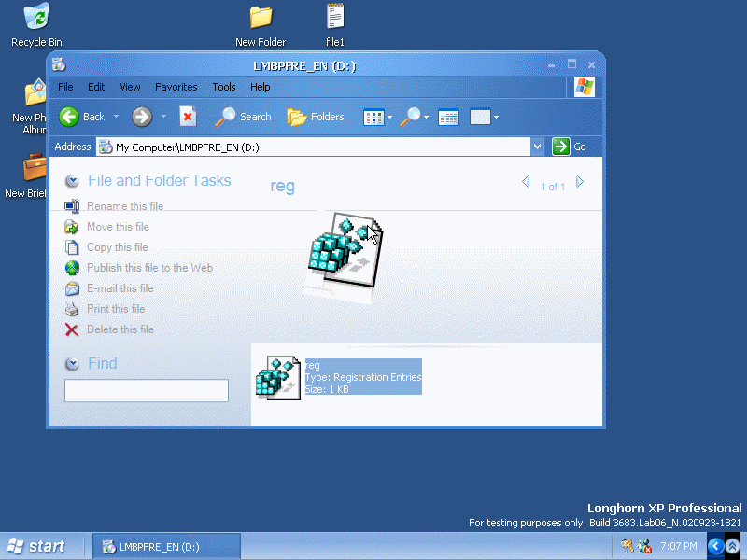Open the Favorites menu
This screenshot has height=560, width=747.
point(176,87)
